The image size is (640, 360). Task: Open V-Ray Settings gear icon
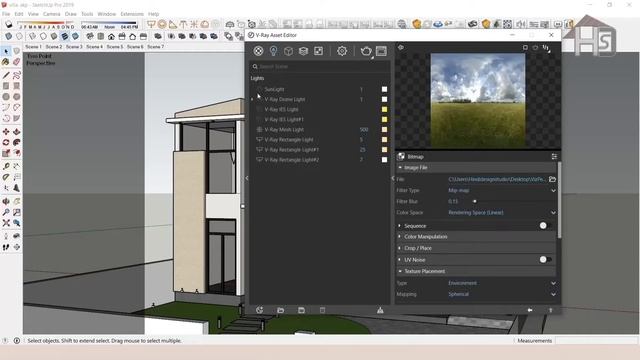pyautogui.click(x=342, y=51)
